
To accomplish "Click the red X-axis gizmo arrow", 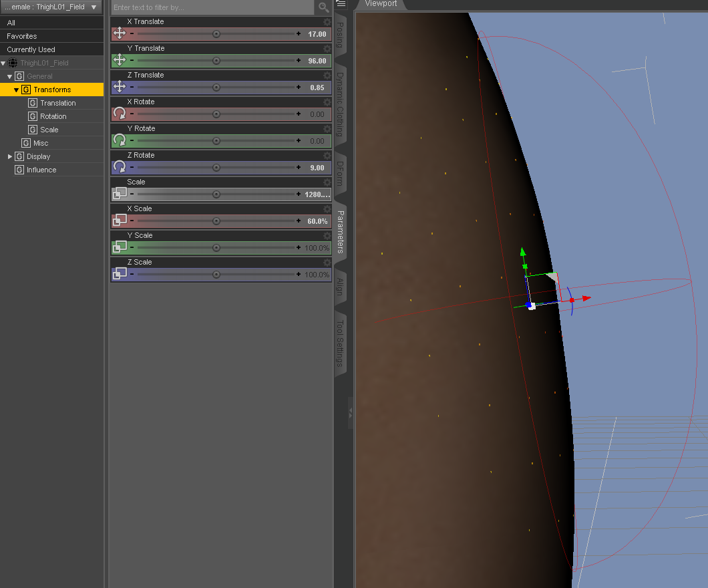I will tap(586, 298).
